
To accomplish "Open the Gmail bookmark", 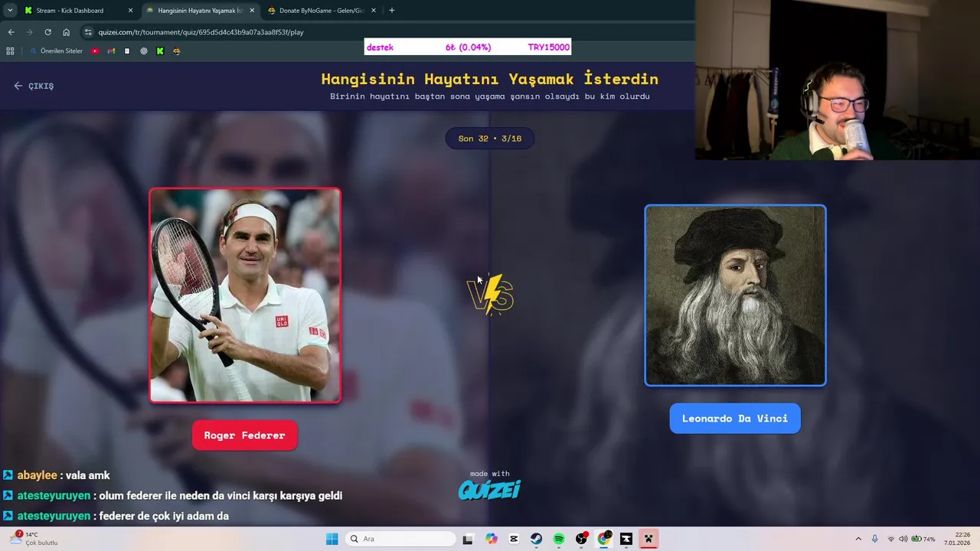I will [x=111, y=51].
